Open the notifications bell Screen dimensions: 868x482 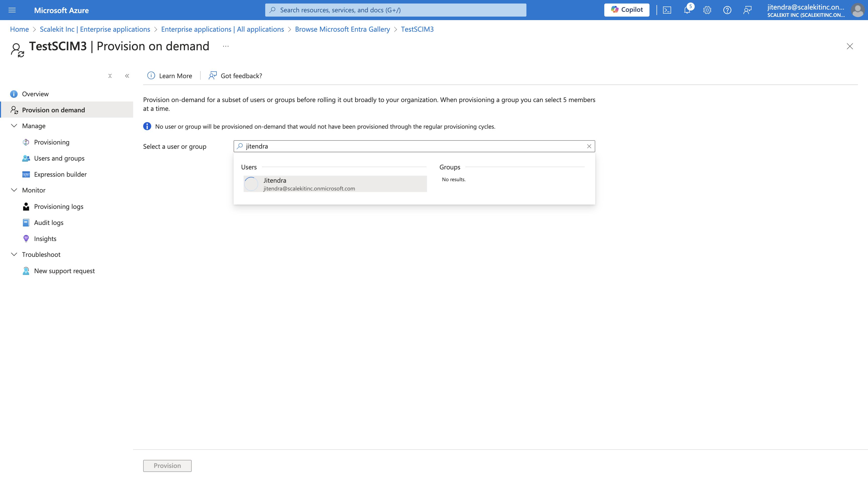tap(687, 10)
